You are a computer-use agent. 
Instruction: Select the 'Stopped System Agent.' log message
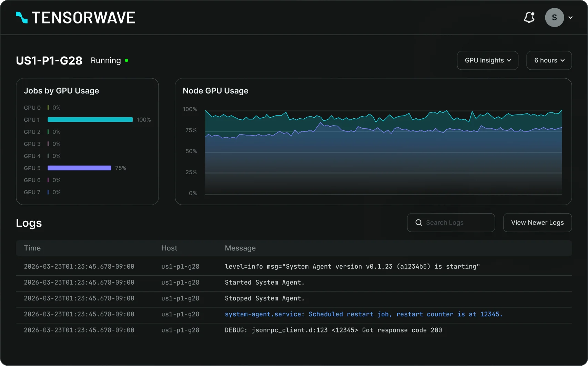point(265,298)
